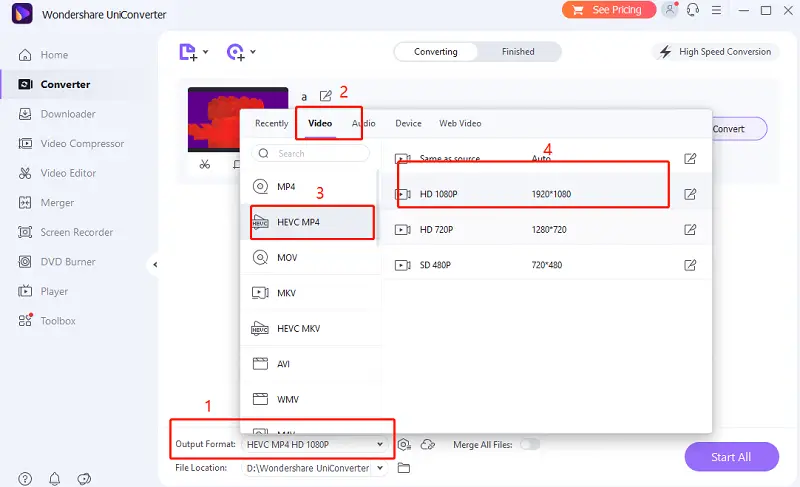Edit the HD 720P preset settings
The width and height of the screenshot is (800, 487).
pos(690,229)
